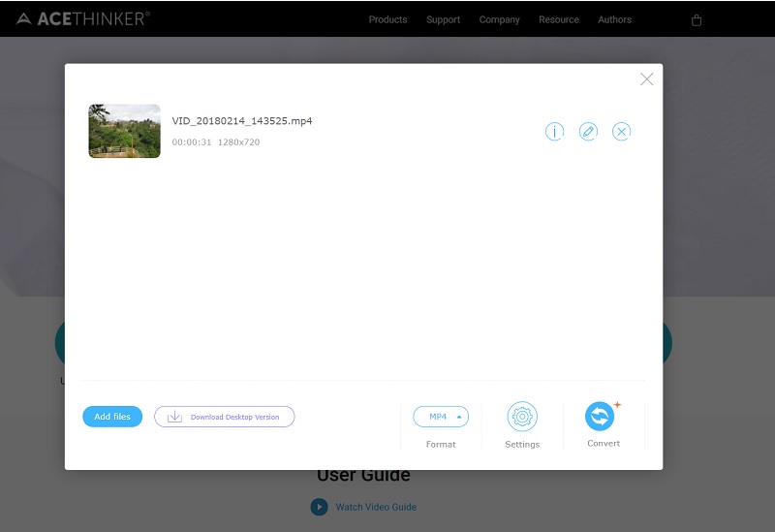Open the Resource menu

tap(559, 19)
